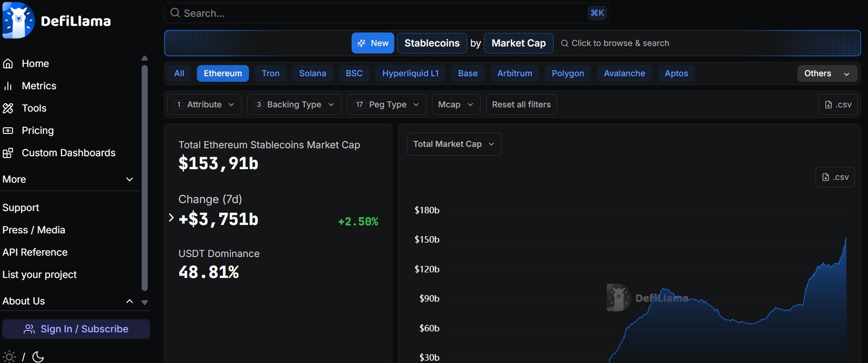
Task: Click the Search input field
Action: point(387,13)
